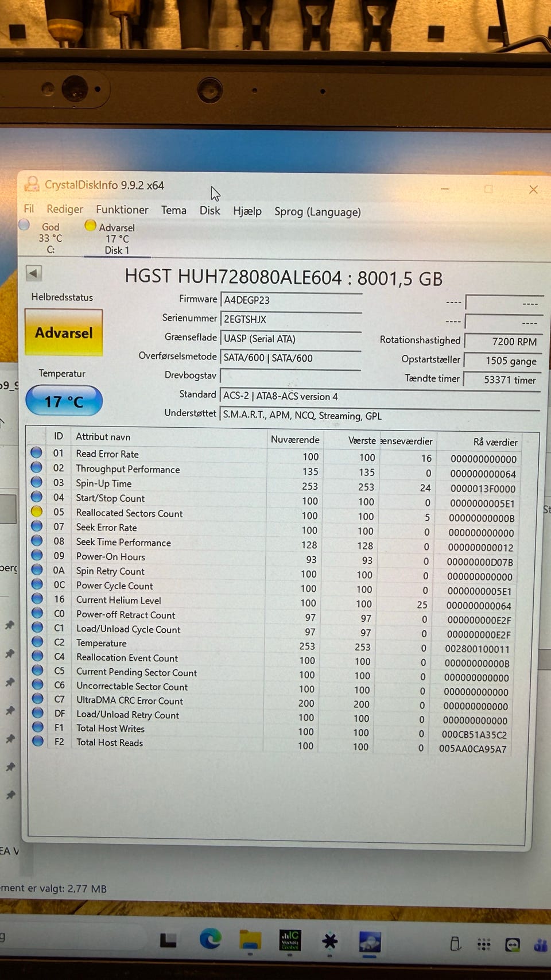551x980 pixels.
Task: Click the Attribut navn column header
Action: [103, 436]
